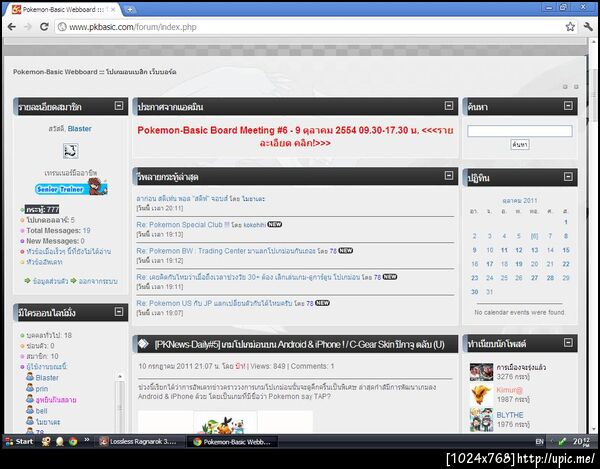Collapse the admin announcement panel
Screen dimensions: 600x469
click(x=449, y=106)
